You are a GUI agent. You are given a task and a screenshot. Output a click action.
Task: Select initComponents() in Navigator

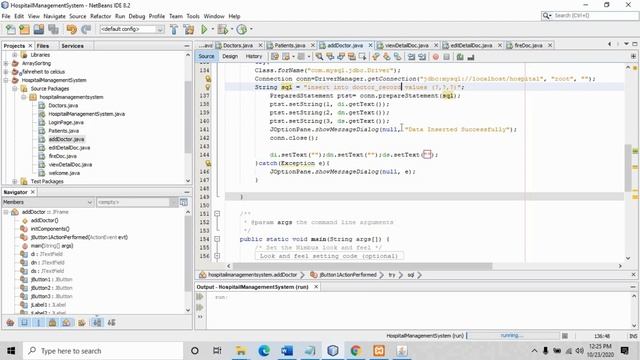point(50,229)
